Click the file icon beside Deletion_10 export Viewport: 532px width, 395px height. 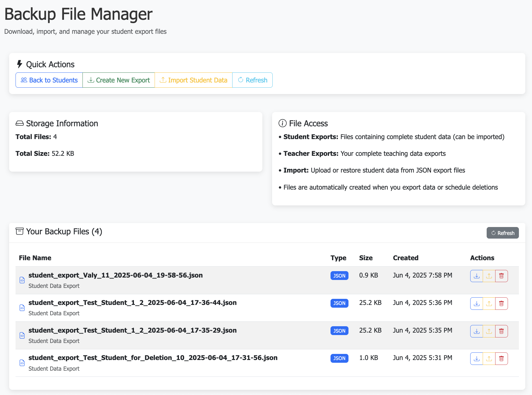tap(22, 363)
